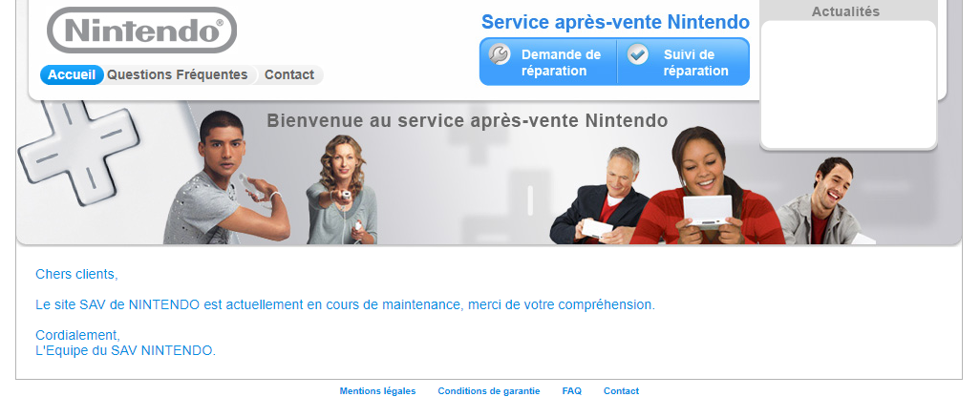Click the wrench repair request icon
Viewport: 980px width, 397px height.
pyautogui.click(x=500, y=54)
